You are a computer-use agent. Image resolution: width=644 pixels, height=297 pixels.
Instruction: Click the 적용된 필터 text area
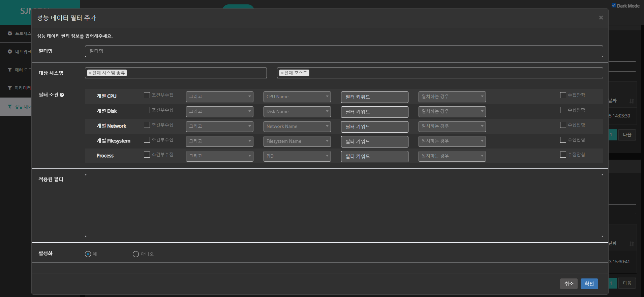click(x=344, y=206)
